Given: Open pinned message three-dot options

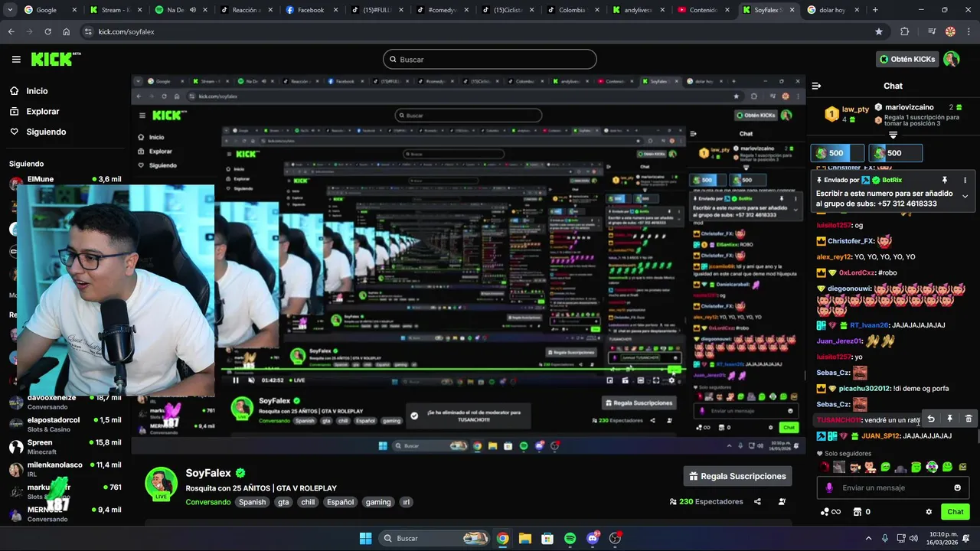Looking at the screenshot, I should tap(965, 180).
